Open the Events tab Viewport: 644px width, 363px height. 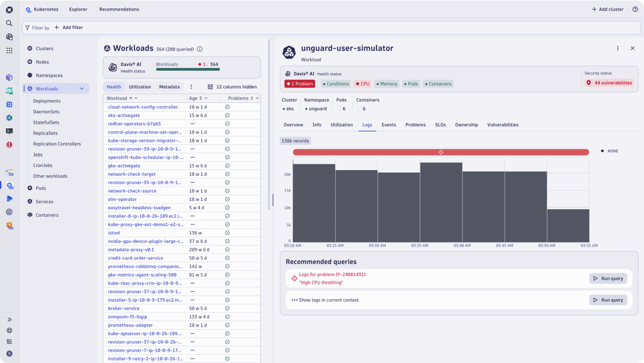pos(389,125)
